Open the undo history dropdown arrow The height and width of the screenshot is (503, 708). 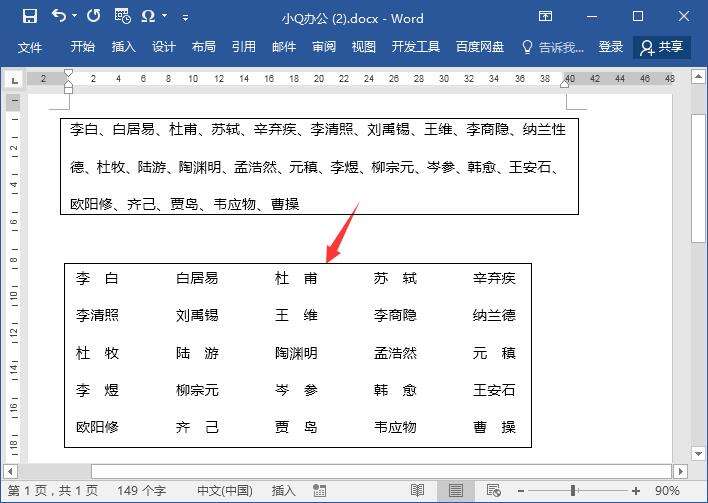coord(75,16)
